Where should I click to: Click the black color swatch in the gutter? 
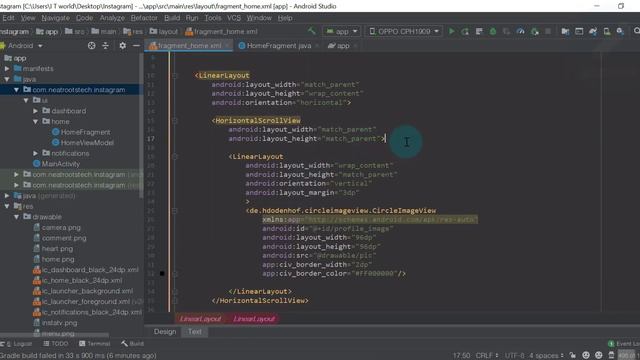(162, 273)
